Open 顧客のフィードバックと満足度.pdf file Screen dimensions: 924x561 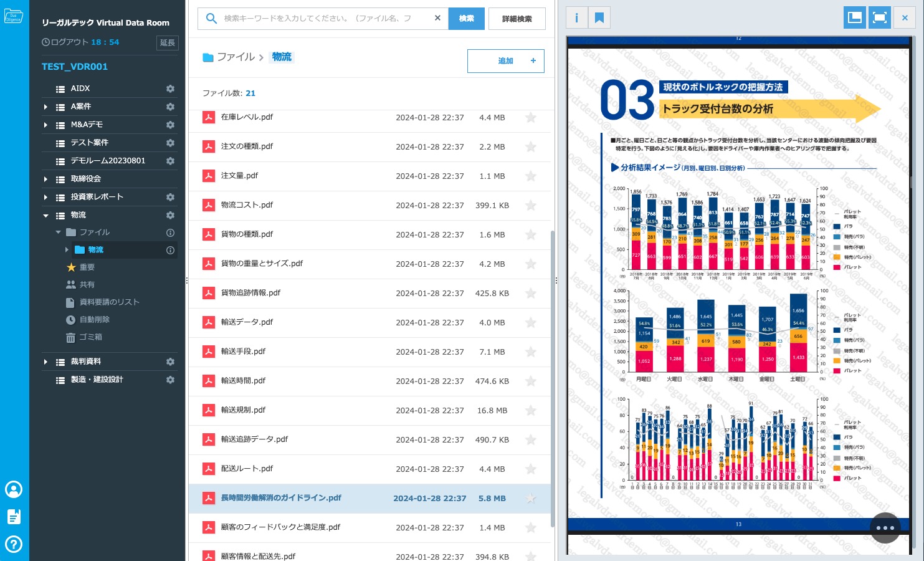(x=280, y=527)
